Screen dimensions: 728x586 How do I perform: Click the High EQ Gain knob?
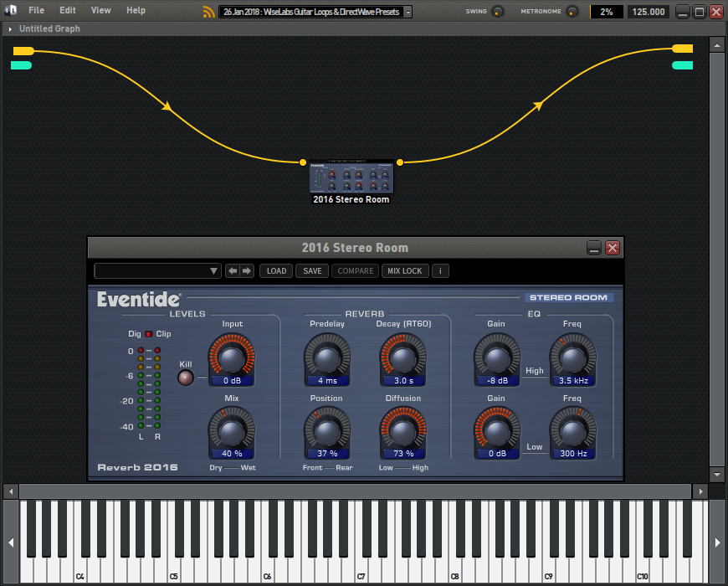point(497,357)
